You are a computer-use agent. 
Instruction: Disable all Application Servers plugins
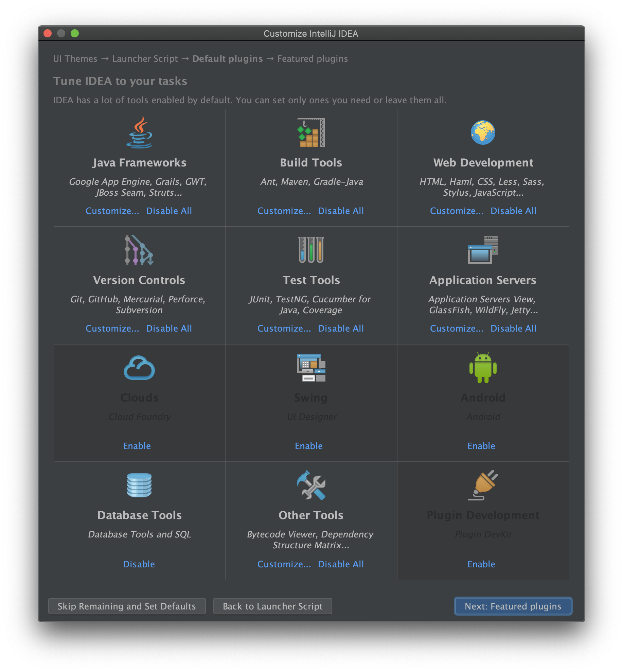tap(513, 329)
